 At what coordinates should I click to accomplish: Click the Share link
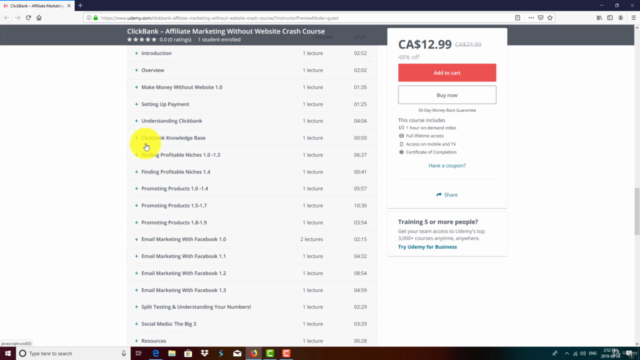click(447, 195)
